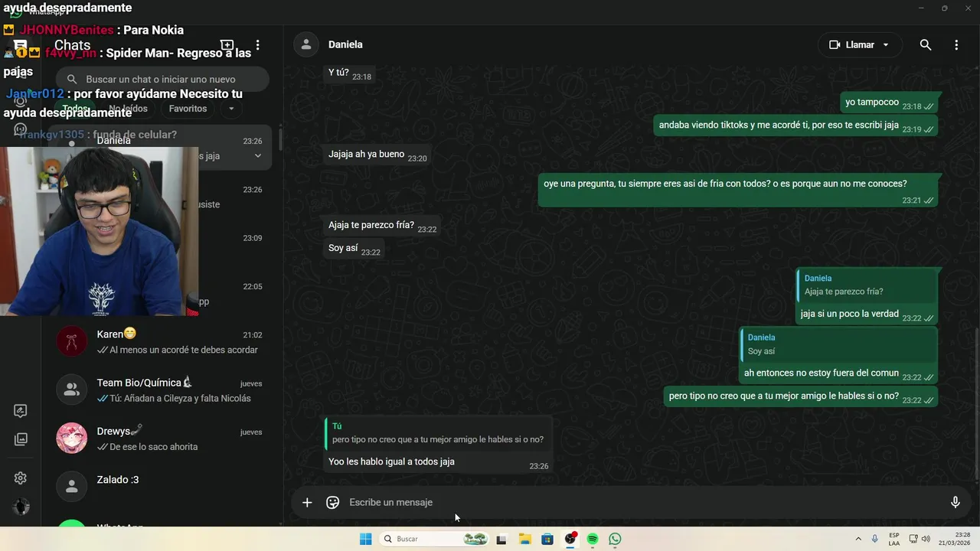Image resolution: width=980 pixels, height=551 pixels.
Task: Search within the Daniela conversation
Action: pyautogui.click(x=926, y=45)
